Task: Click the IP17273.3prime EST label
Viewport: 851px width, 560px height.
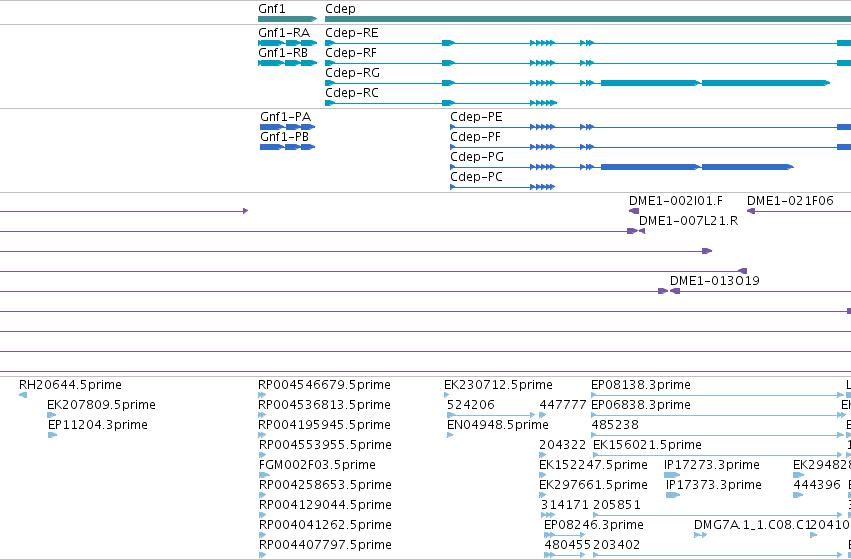Action: tap(712, 465)
